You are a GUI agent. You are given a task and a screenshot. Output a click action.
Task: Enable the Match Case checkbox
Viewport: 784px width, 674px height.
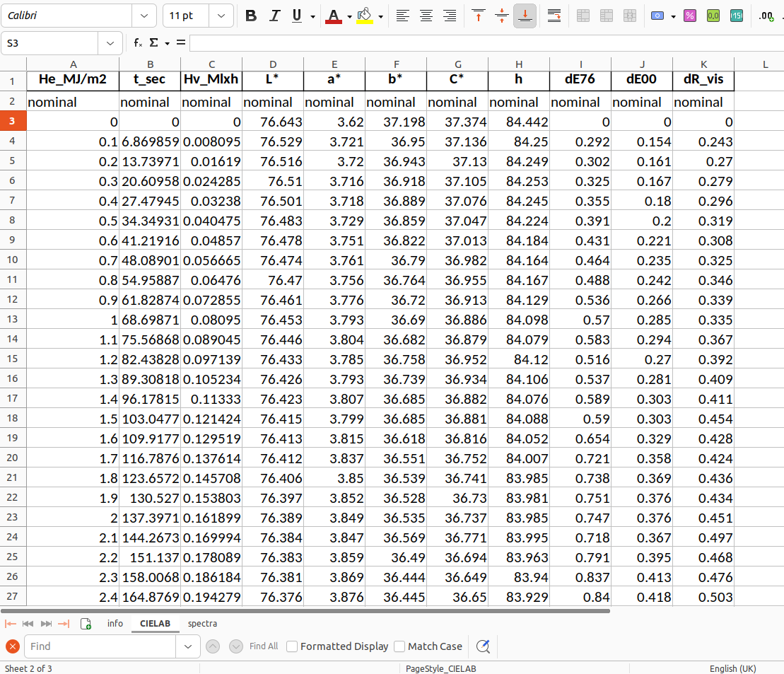[399, 646]
